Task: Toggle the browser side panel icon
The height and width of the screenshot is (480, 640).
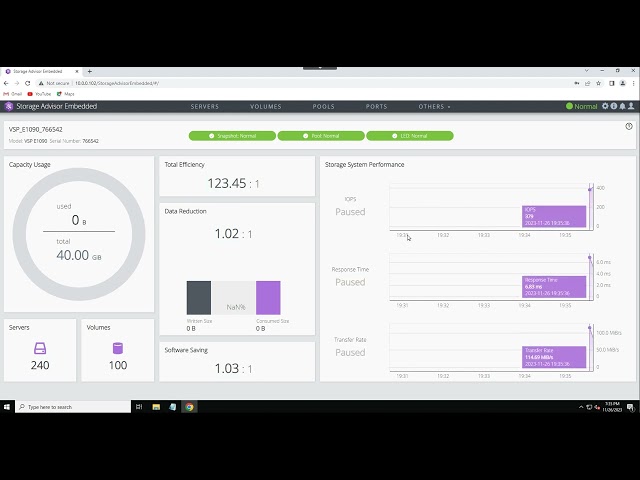Action: [x=612, y=83]
